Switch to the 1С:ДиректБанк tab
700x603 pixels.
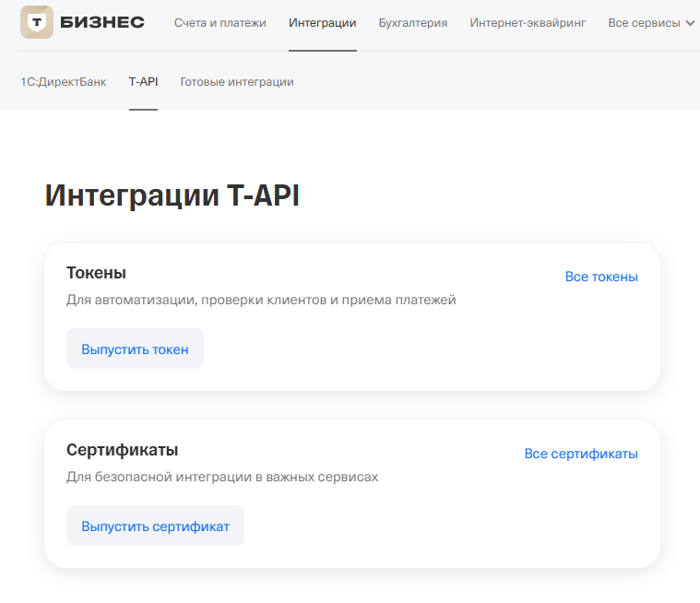64,82
